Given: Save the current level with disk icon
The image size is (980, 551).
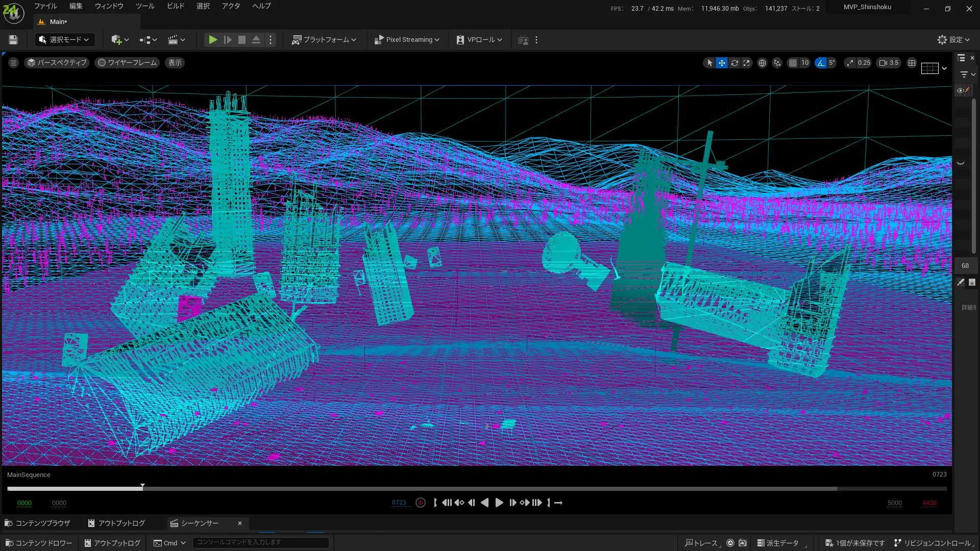Looking at the screenshot, I should tap(13, 40).
